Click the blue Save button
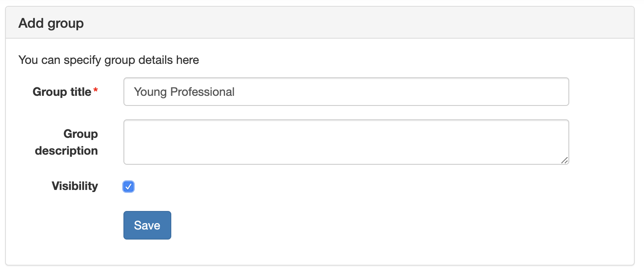This screenshot has height=274, width=644. point(147,225)
